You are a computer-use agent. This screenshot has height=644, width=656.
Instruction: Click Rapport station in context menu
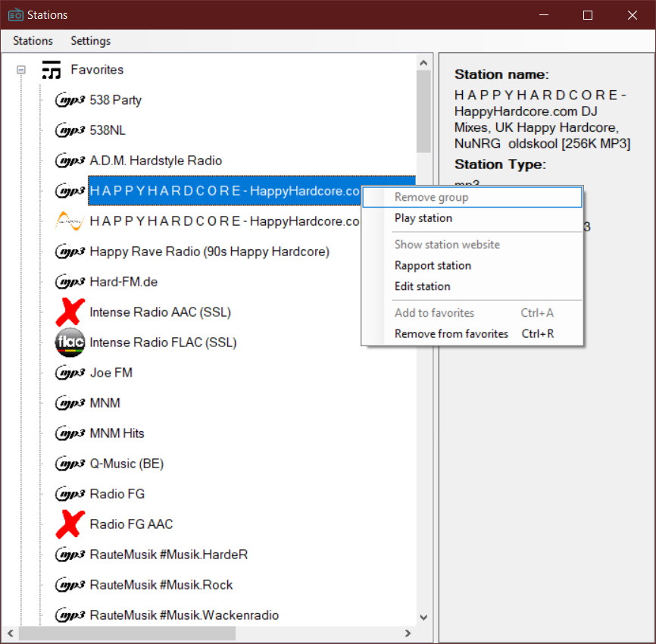[433, 266]
